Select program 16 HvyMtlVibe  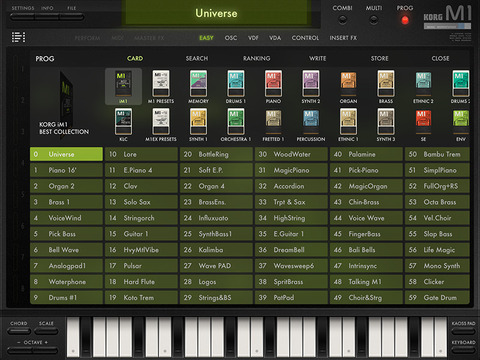click(x=141, y=250)
